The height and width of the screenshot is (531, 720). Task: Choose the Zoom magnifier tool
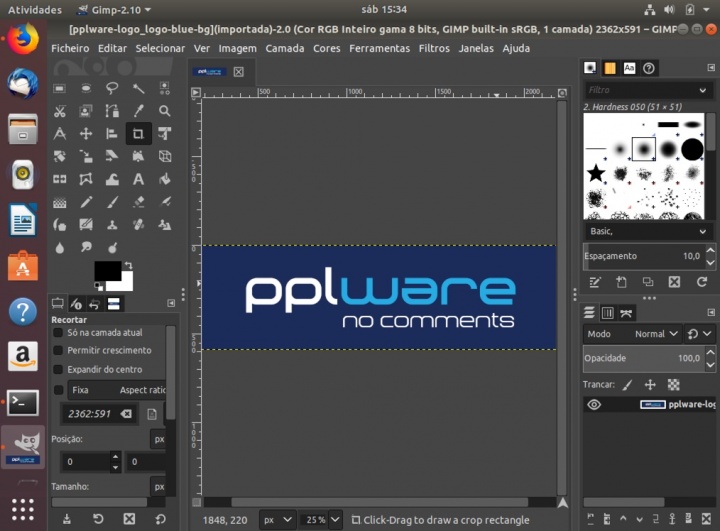click(165, 111)
